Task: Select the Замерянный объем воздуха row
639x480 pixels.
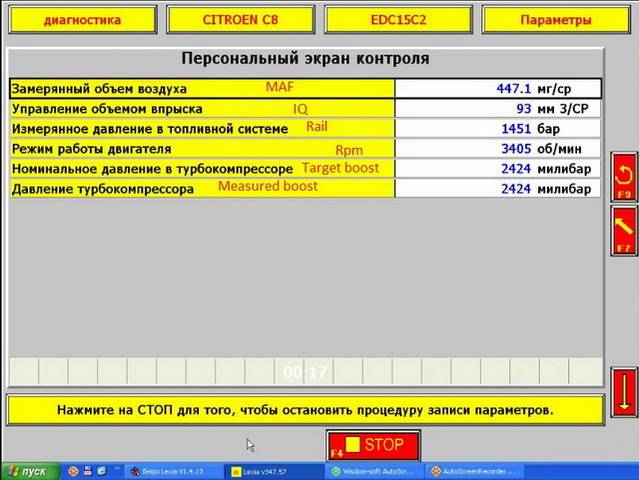Action: pos(202,89)
